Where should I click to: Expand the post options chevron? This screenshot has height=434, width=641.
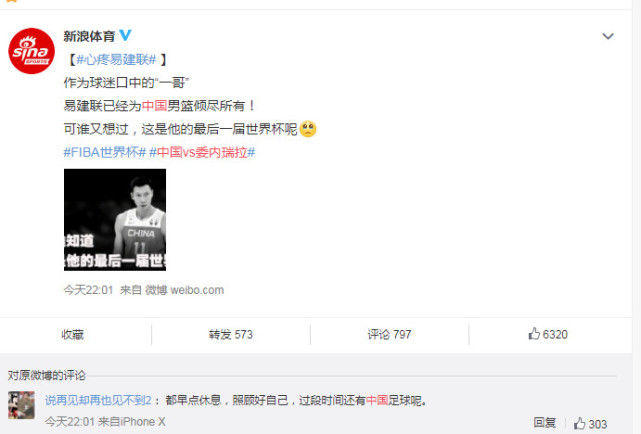click(x=608, y=36)
